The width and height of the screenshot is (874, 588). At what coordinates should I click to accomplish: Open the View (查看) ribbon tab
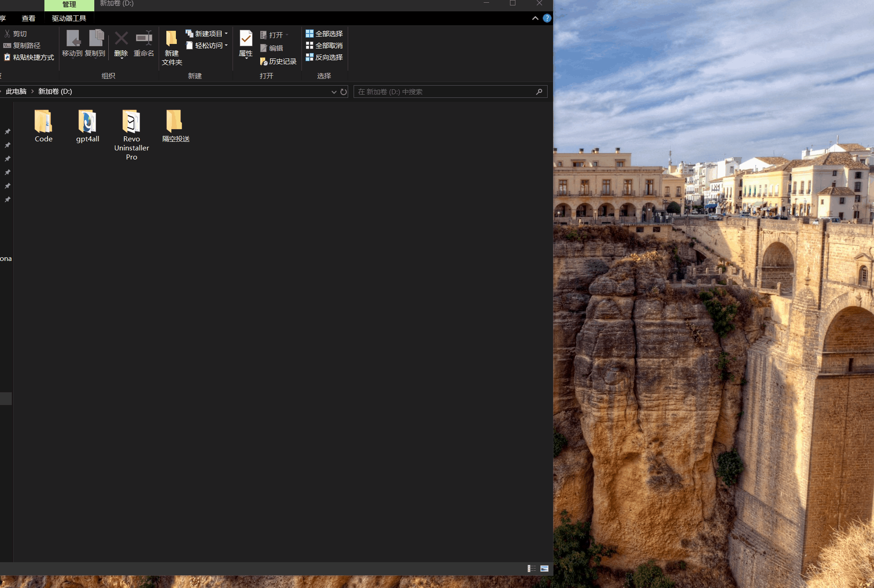tap(28, 19)
